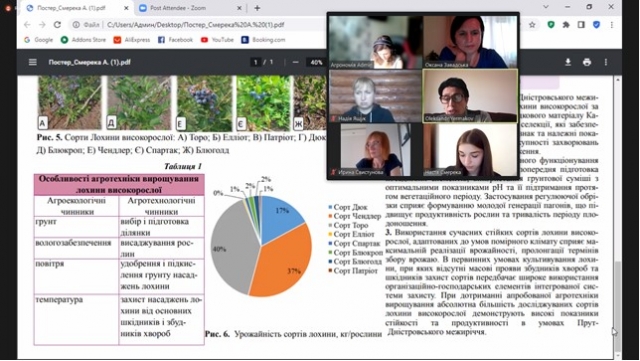Viewport: 640px width, 361px height.
Task: Open the blue shield extension icon
Action: pyautogui.click(x=597, y=25)
